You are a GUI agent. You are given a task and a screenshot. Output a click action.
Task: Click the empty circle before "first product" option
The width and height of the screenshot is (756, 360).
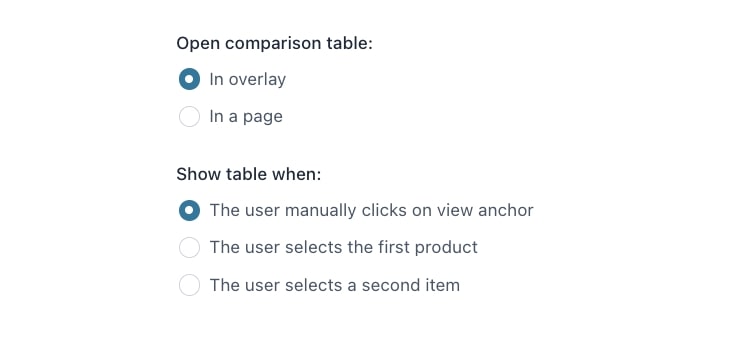coord(189,248)
